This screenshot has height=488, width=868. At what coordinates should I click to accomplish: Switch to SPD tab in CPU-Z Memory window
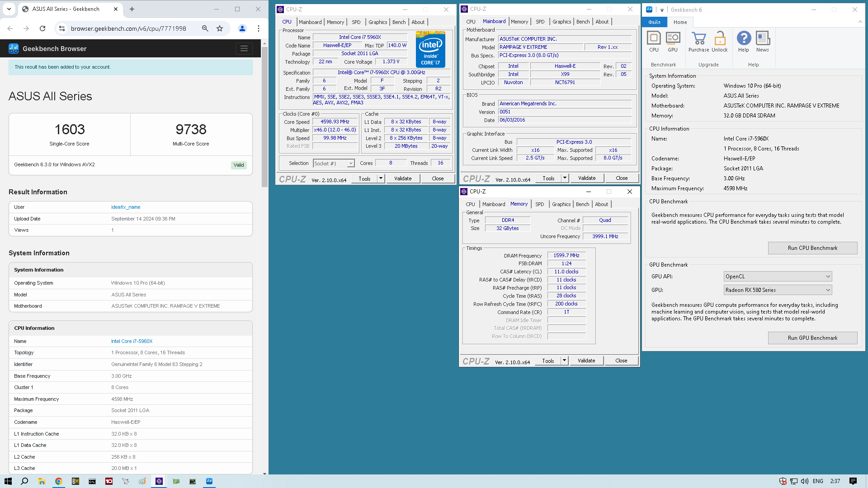(540, 204)
